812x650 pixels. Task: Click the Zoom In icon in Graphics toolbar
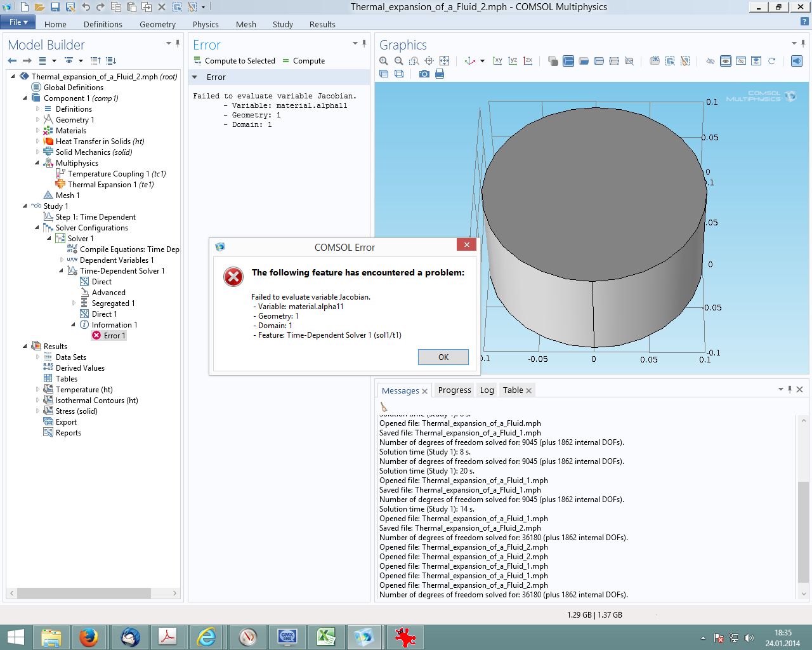(x=384, y=61)
